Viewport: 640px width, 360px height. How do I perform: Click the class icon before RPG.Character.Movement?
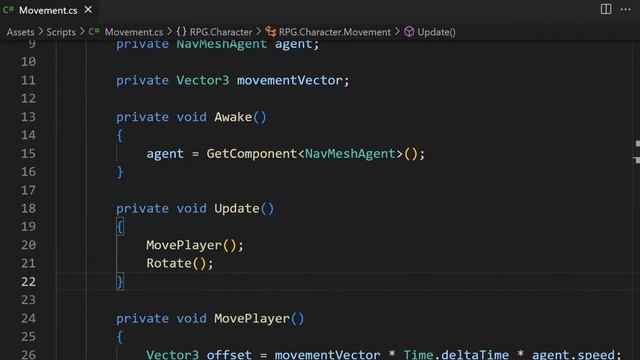click(x=271, y=31)
